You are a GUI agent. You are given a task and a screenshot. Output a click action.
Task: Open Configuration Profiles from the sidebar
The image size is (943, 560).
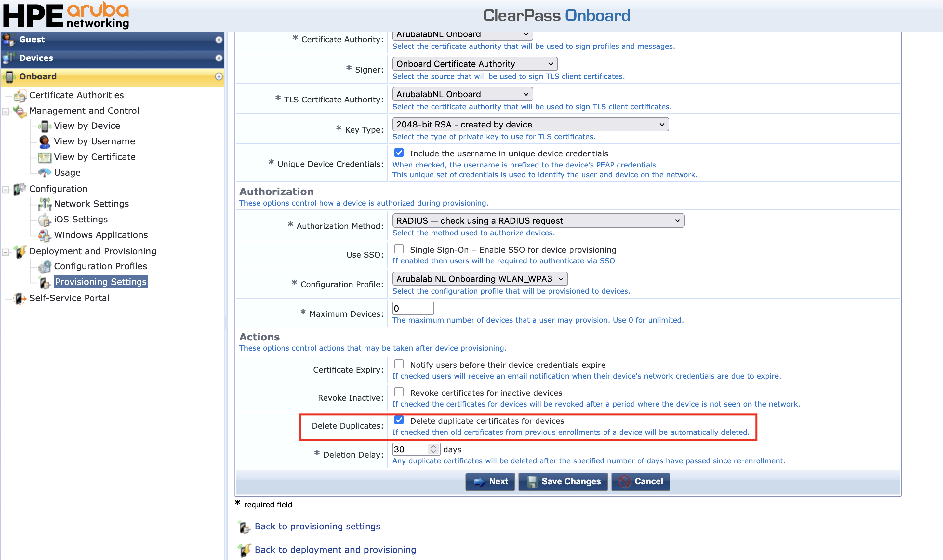pos(100,266)
